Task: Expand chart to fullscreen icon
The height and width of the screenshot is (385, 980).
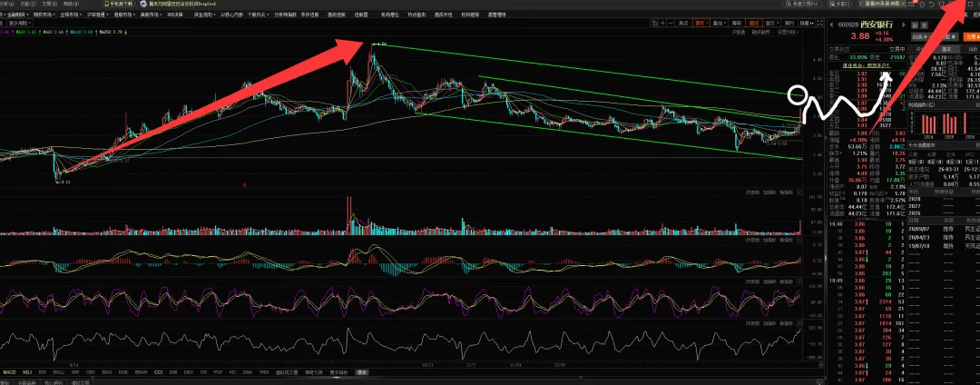Action: pyautogui.click(x=819, y=23)
